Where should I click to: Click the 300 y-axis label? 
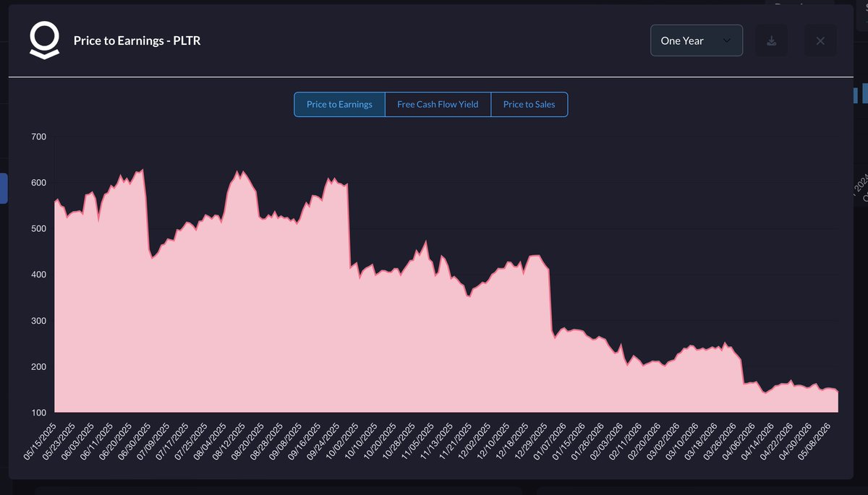click(x=38, y=321)
